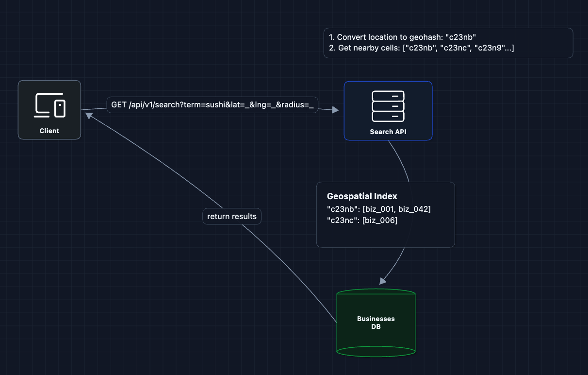
Task: Select the server rack icon in Search API
Action: pos(388,106)
